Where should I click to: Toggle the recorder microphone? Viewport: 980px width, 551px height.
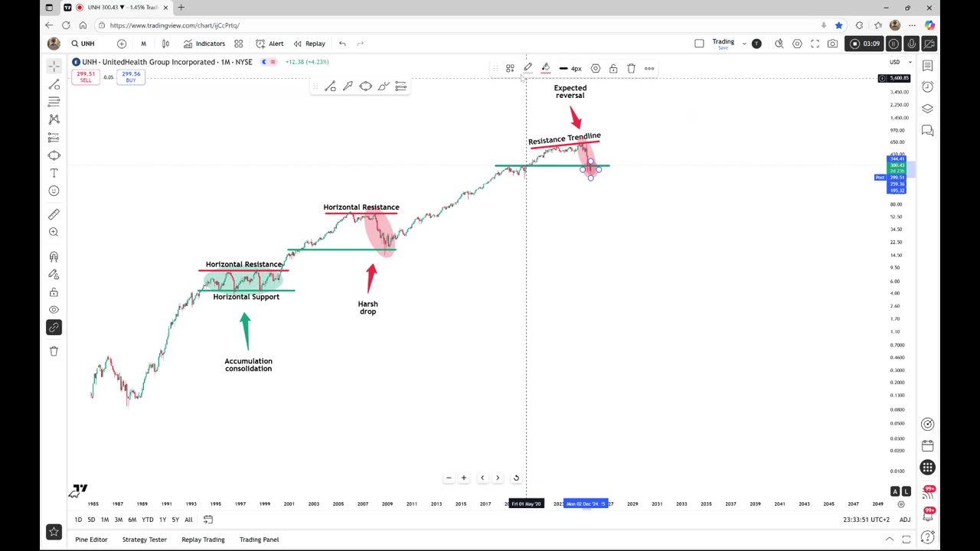(x=912, y=44)
